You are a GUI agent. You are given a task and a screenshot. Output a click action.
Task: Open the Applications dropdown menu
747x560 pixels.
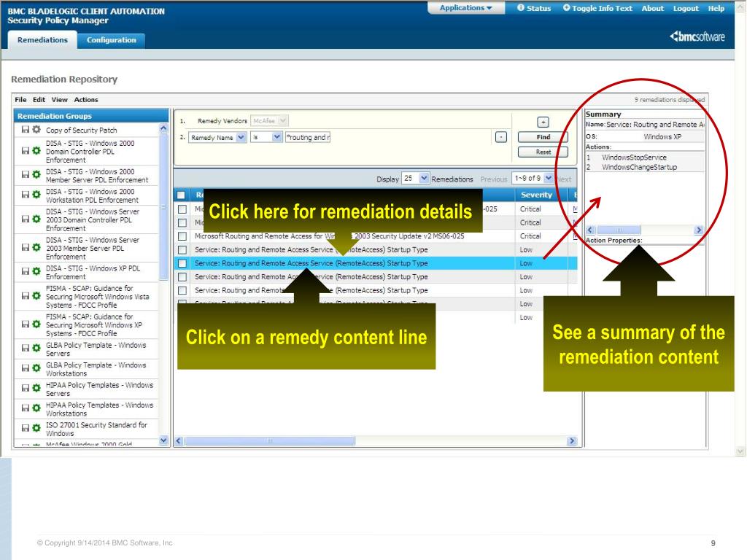[x=465, y=8]
